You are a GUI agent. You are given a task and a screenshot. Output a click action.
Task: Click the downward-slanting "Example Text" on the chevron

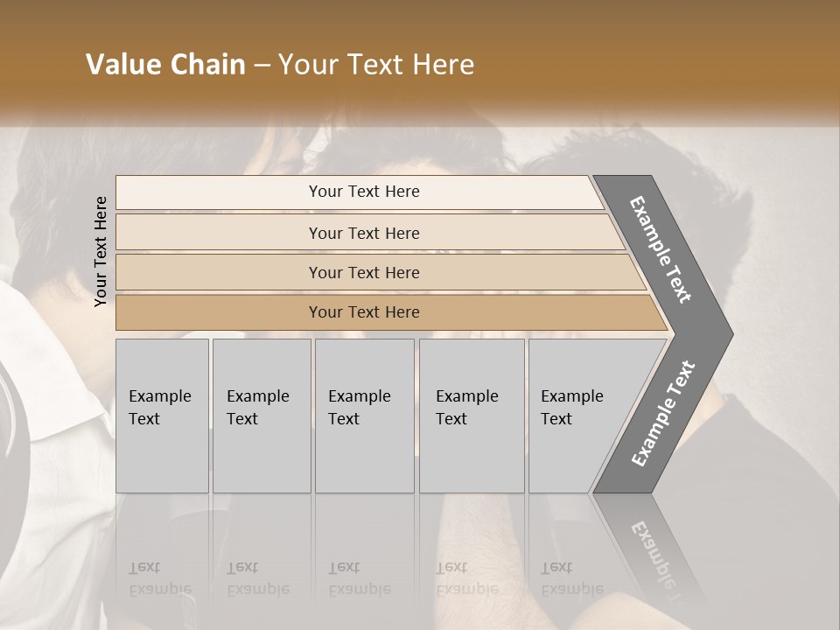660,249
